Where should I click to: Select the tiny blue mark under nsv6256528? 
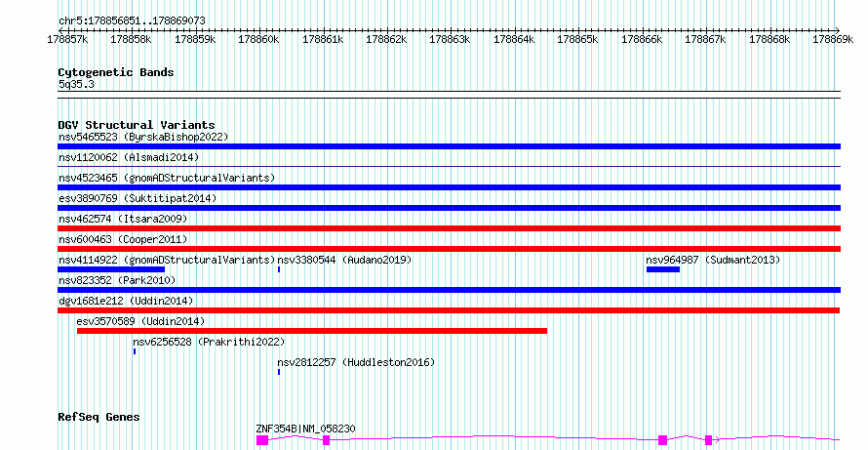[135, 351]
